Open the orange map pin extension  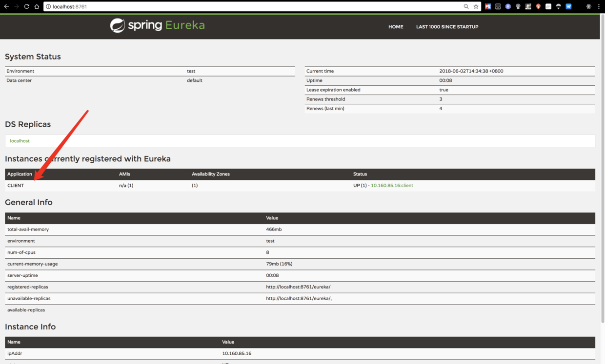pyautogui.click(x=538, y=7)
